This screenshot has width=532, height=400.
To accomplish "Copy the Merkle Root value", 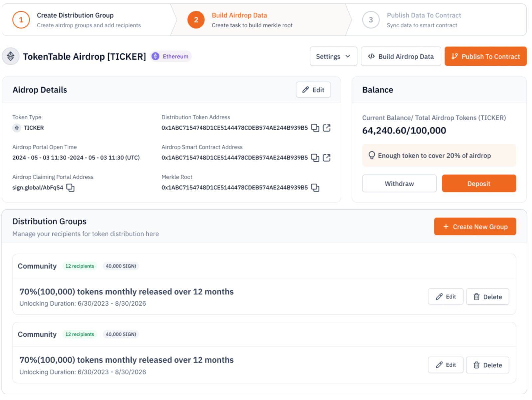I will click(x=315, y=188).
